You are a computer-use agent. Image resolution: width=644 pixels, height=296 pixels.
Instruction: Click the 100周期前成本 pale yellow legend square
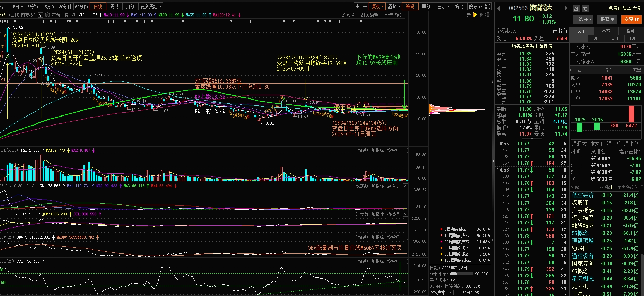[441, 260]
